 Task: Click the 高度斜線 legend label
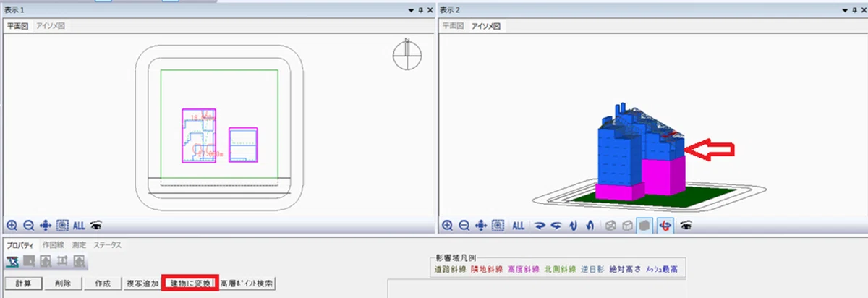[x=522, y=269]
